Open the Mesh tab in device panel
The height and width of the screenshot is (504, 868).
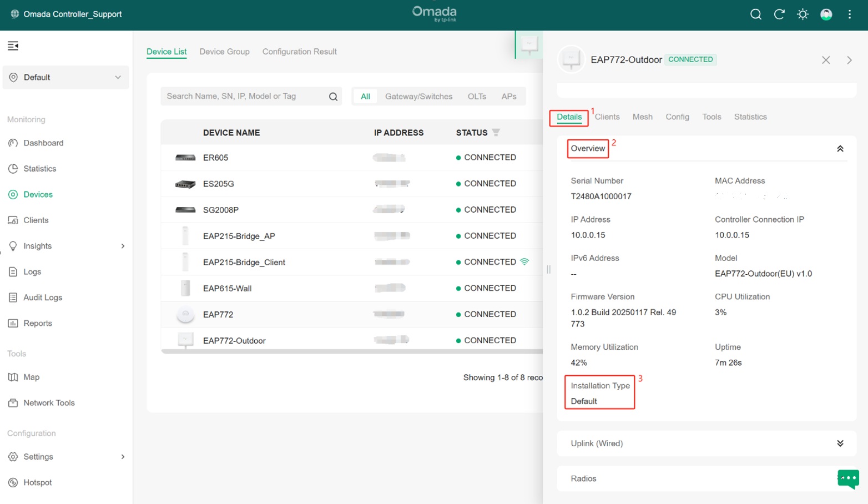tap(643, 117)
